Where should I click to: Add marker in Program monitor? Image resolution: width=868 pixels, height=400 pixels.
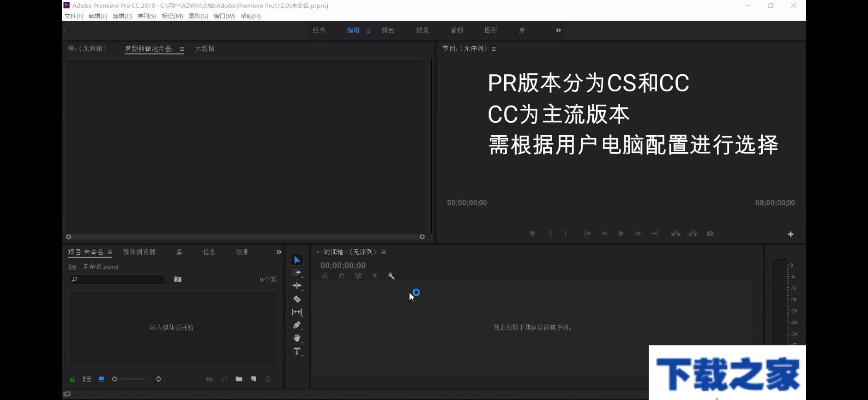click(x=532, y=234)
